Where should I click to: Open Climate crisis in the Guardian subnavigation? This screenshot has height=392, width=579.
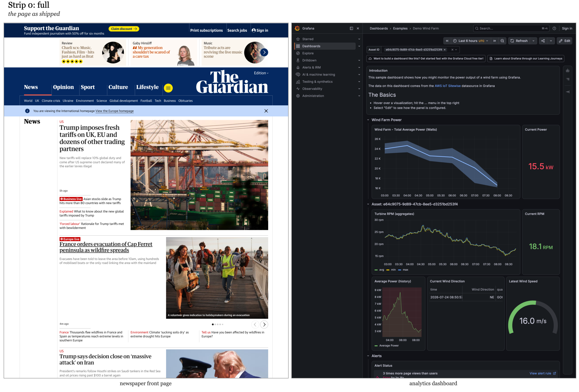(51, 101)
